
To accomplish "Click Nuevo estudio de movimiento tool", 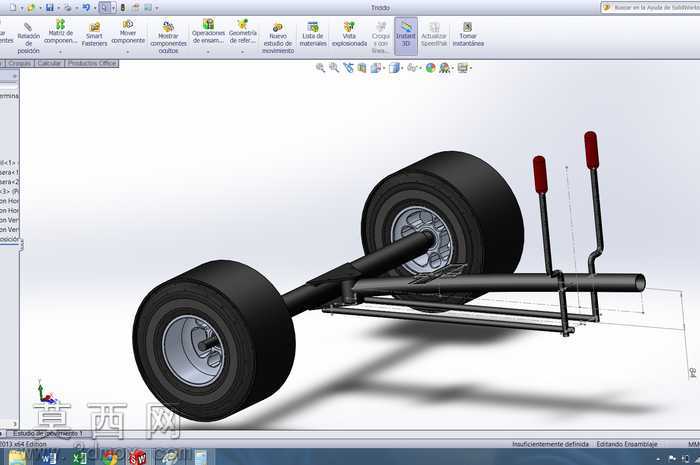I will (278, 38).
